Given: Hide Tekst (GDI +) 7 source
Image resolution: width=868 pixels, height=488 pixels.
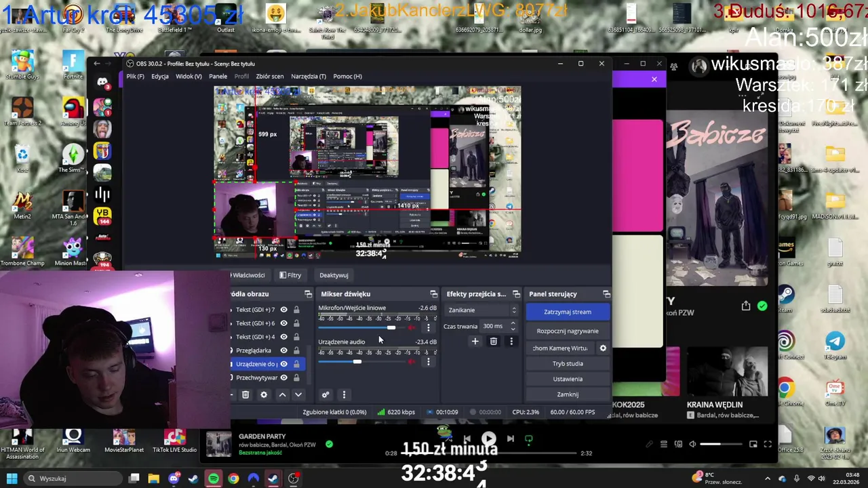Looking at the screenshot, I should coord(283,310).
